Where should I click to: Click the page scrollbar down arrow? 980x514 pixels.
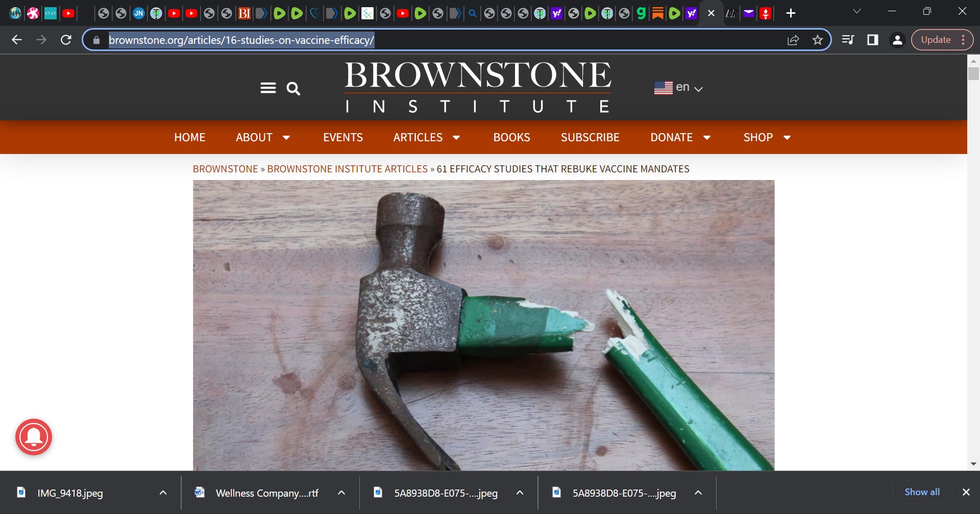[973, 464]
